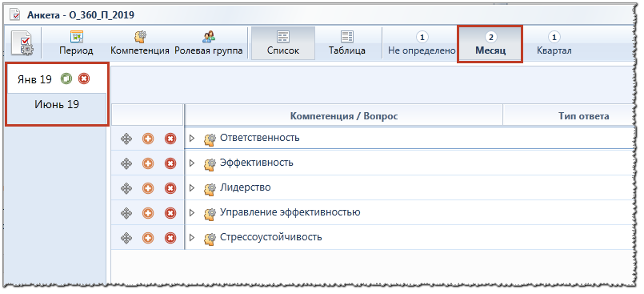Delete the Стрессоустойчивость competency
This screenshot has height=294, width=644.
[x=170, y=238]
